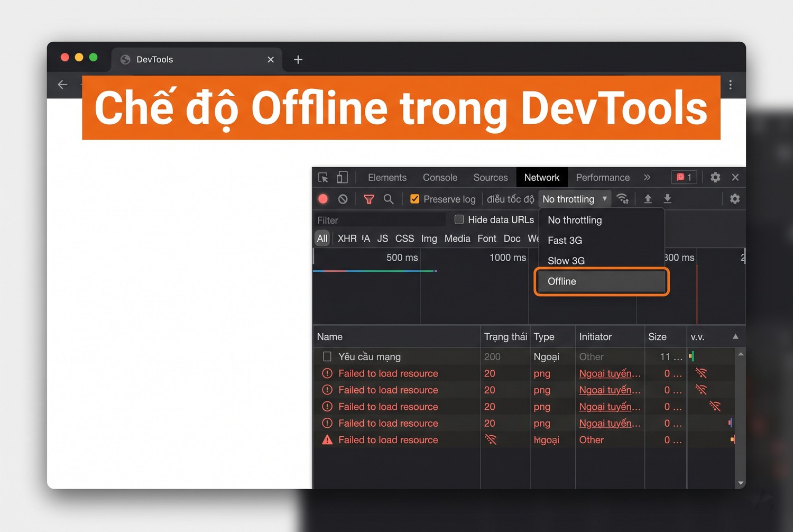
Task: Click the red error count badge
Action: 684,177
